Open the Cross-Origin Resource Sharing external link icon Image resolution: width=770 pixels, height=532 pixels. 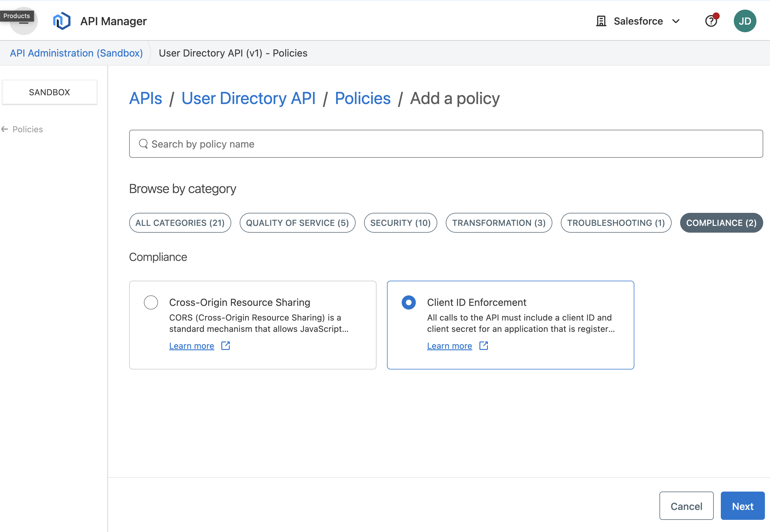point(225,346)
